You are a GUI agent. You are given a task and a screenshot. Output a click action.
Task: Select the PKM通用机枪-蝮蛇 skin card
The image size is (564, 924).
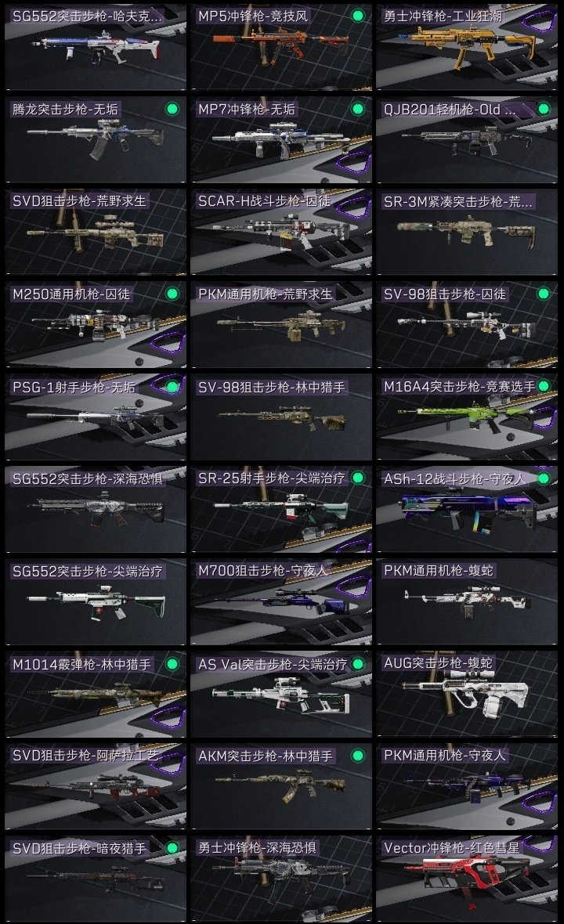[x=467, y=601]
